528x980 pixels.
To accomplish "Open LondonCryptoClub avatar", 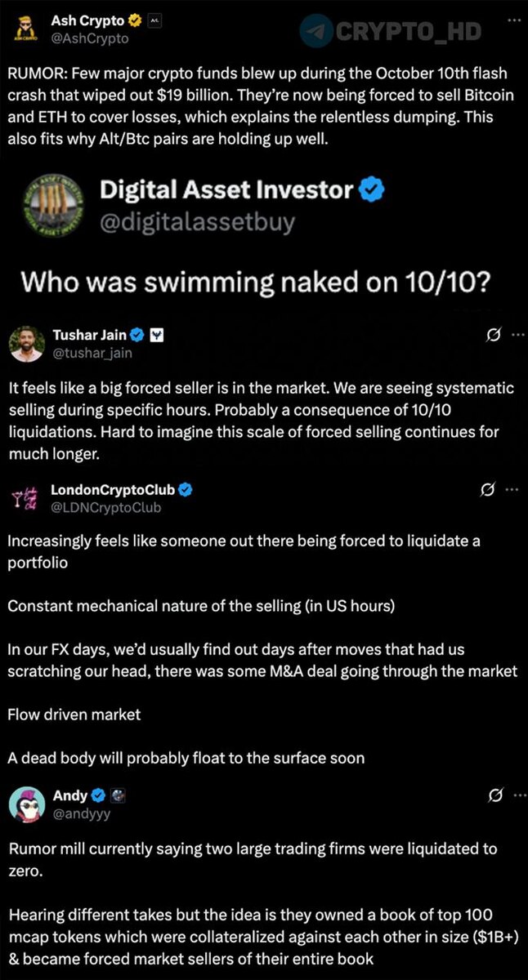I will click(x=26, y=498).
